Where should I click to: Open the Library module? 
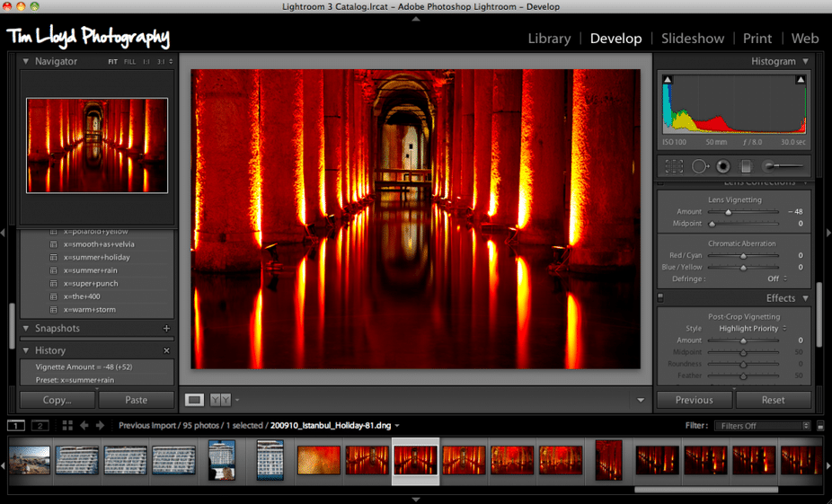(x=549, y=39)
